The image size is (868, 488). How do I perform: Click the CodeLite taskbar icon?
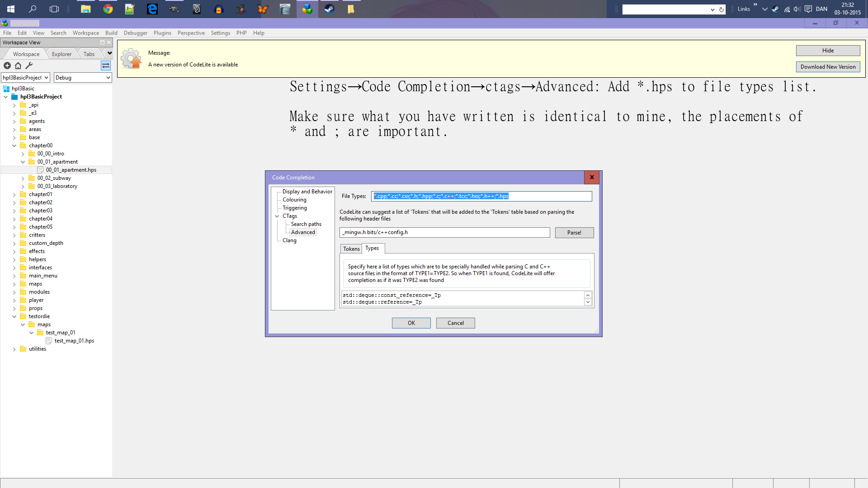(x=307, y=9)
